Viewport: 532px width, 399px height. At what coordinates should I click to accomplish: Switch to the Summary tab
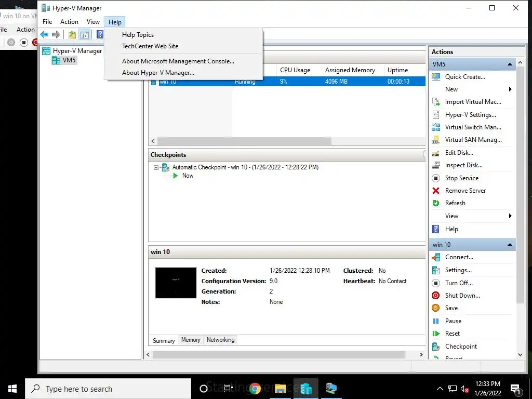pos(164,341)
